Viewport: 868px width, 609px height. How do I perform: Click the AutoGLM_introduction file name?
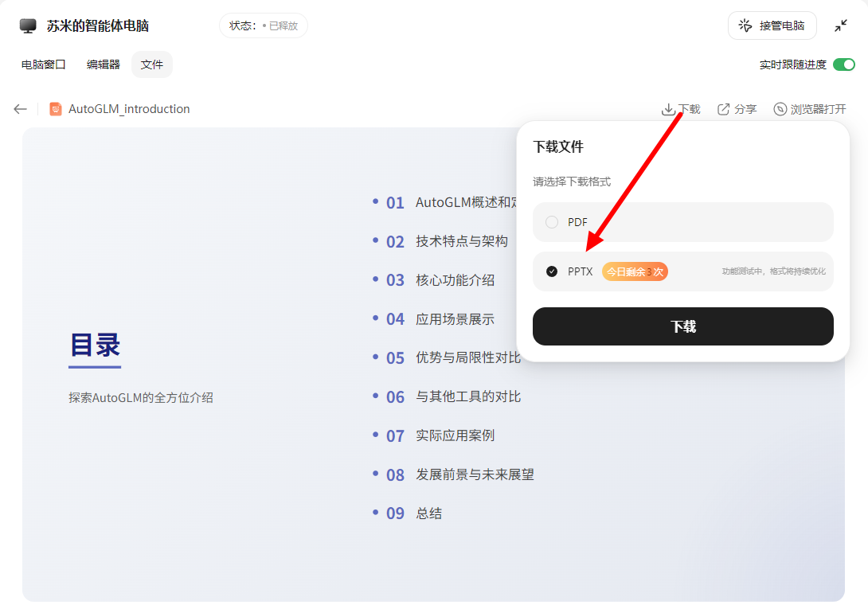pos(129,109)
